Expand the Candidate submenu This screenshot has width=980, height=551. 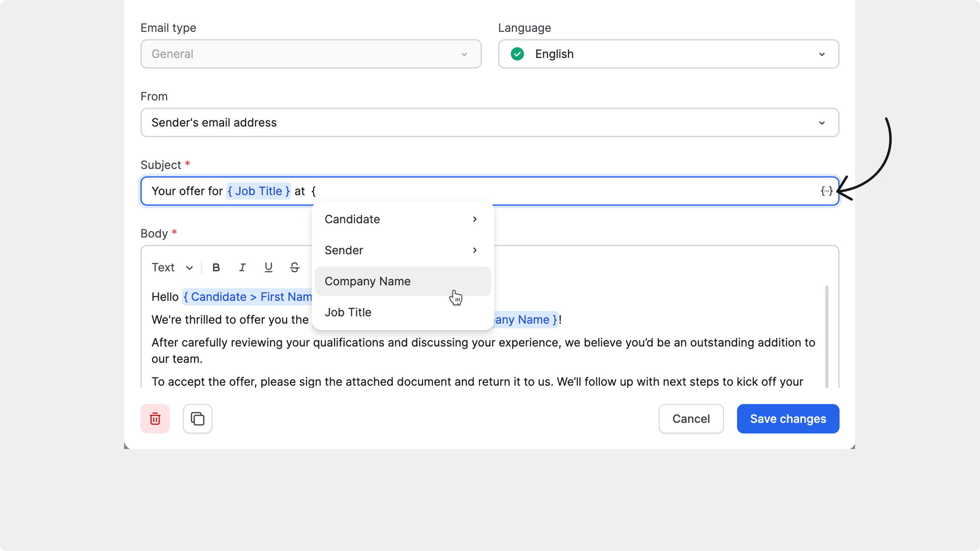402,219
